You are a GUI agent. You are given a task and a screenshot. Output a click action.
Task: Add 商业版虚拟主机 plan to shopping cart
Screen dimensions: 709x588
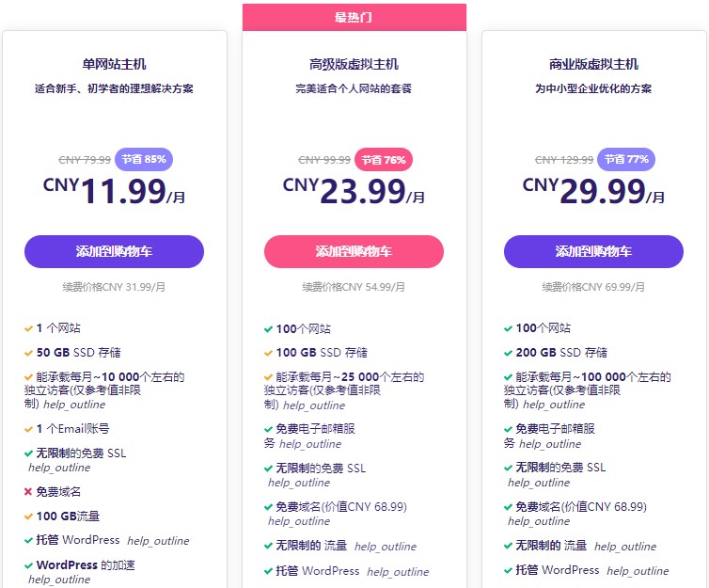(593, 252)
